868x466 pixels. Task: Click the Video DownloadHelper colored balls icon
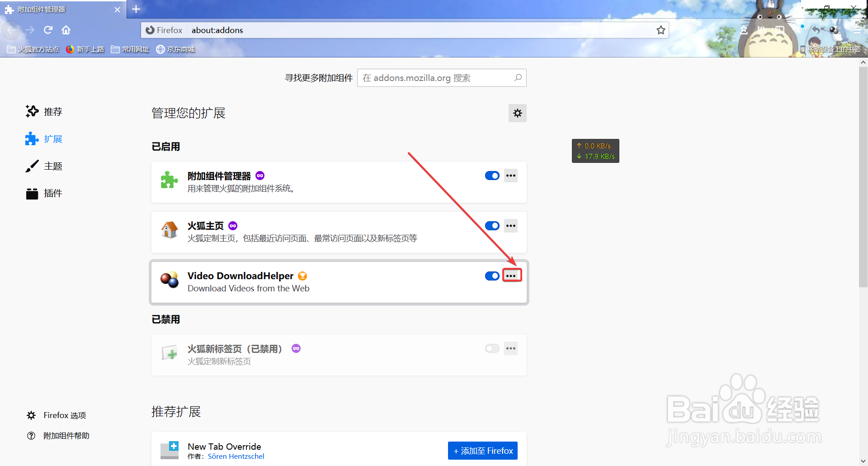coord(170,280)
